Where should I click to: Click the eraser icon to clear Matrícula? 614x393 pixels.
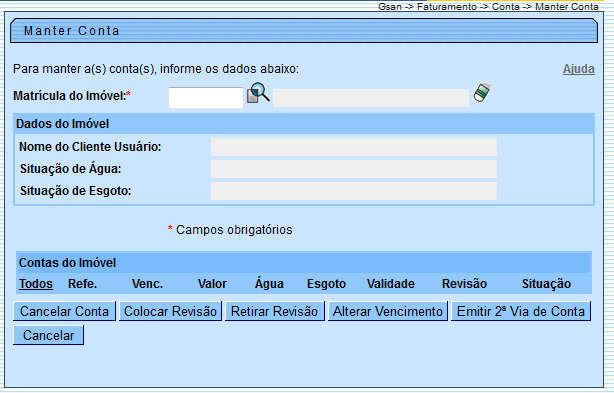click(482, 93)
